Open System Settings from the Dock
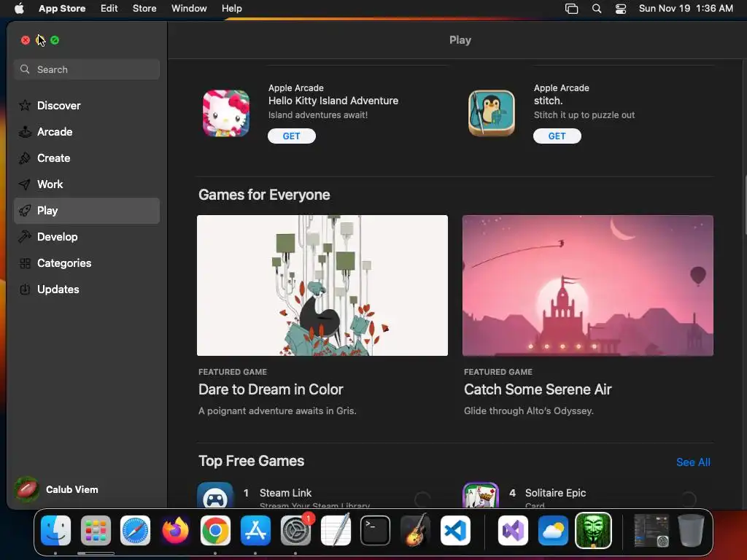The height and width of the screenshot is (560, 747). (295, 531)
